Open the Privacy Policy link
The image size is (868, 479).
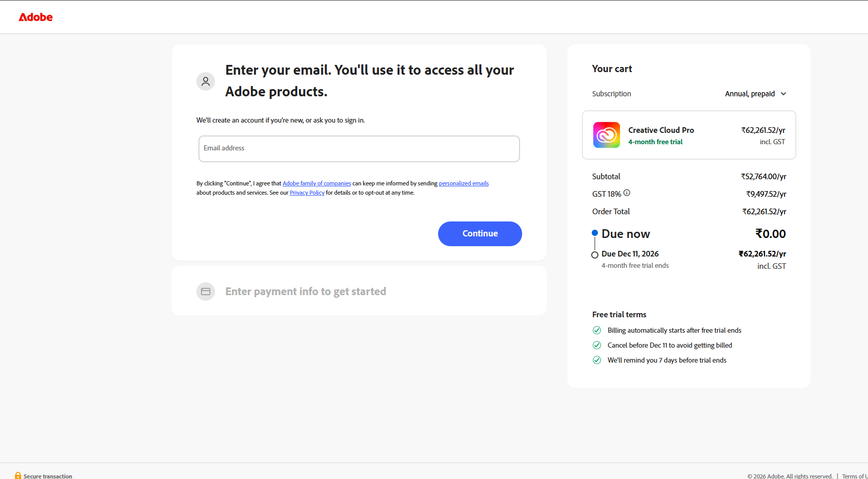(307, 193)
